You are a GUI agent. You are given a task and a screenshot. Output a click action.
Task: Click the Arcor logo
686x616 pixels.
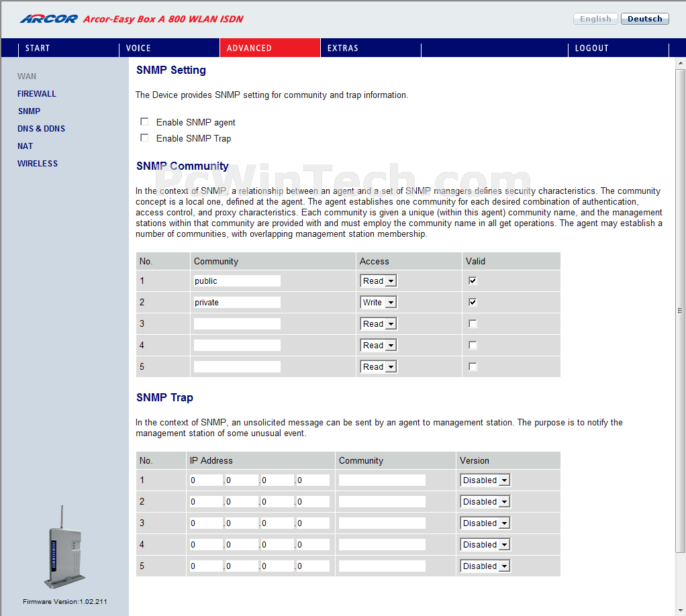(x=49, y=19)
